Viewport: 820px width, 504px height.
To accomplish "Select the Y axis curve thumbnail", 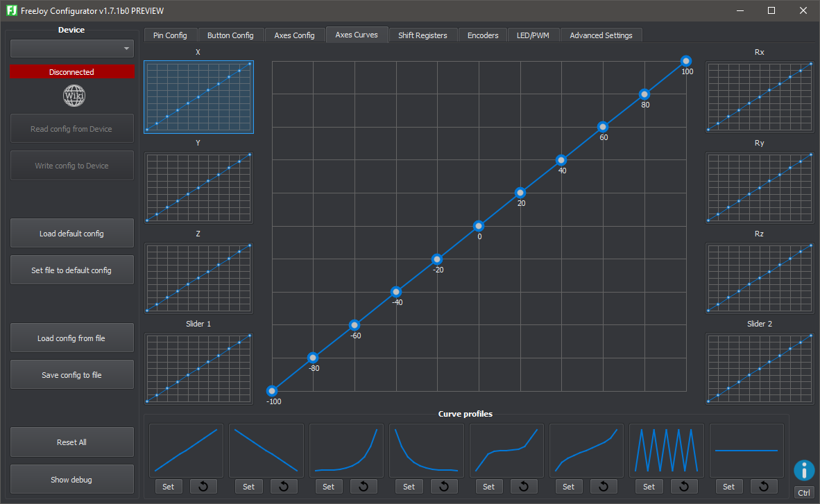I will [198, 188].
